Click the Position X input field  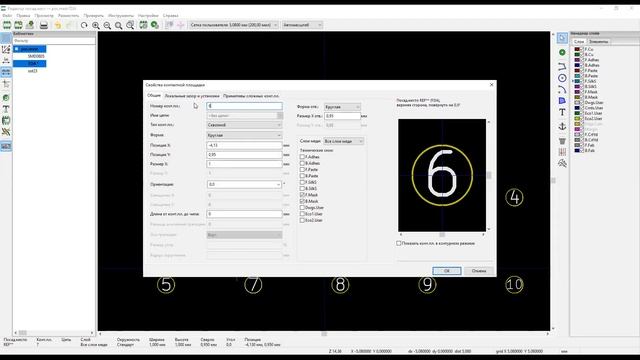click(244, 145)
